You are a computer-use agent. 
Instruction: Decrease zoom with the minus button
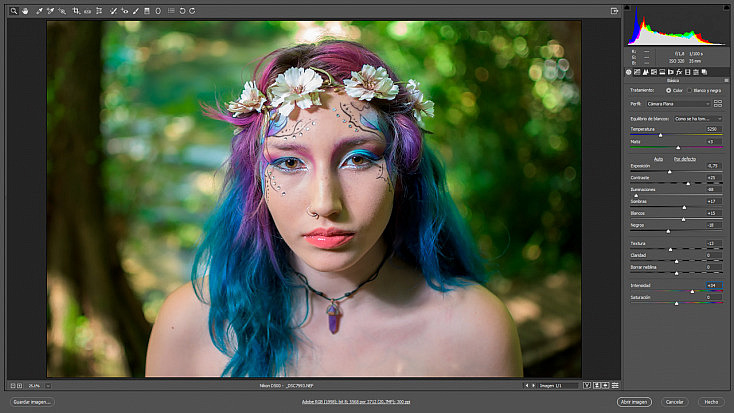tap(13, 386)
